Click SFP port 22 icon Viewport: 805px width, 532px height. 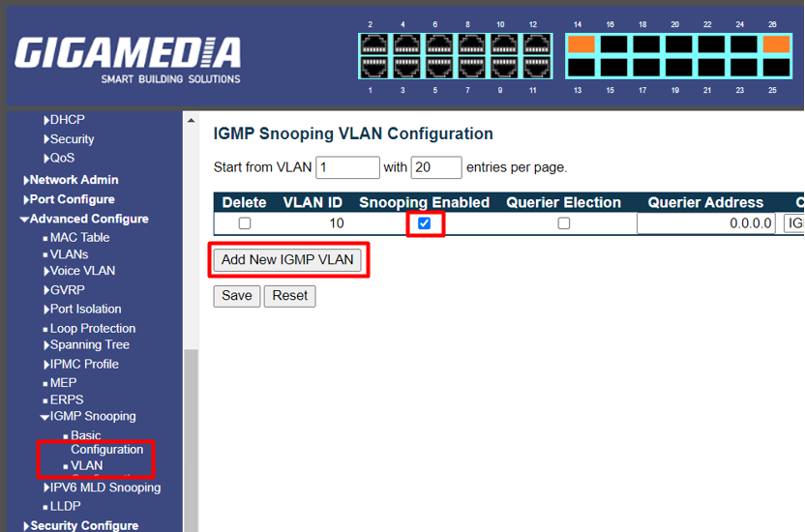711,44
